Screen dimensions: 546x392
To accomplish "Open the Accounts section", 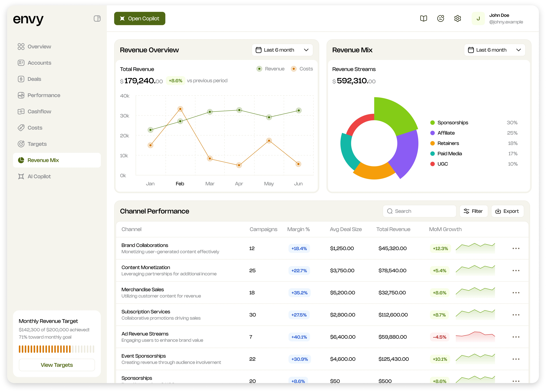I will 57,63.
